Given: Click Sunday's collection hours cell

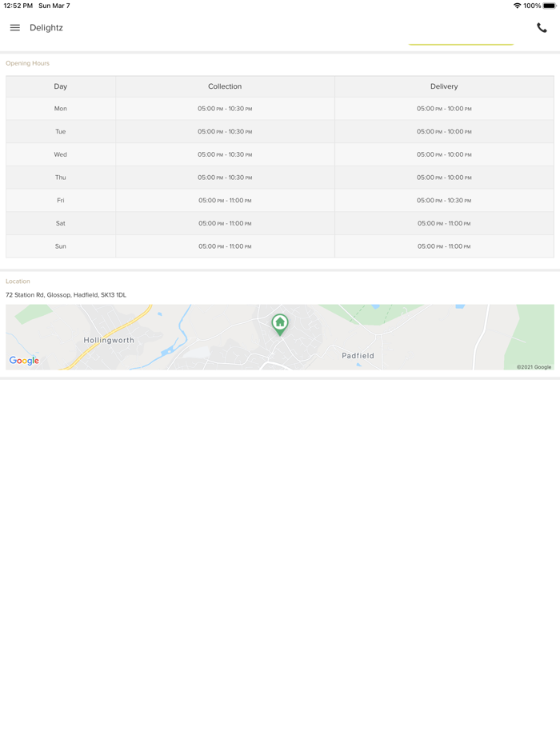Looking at the screenshot, I should point(225,246).
